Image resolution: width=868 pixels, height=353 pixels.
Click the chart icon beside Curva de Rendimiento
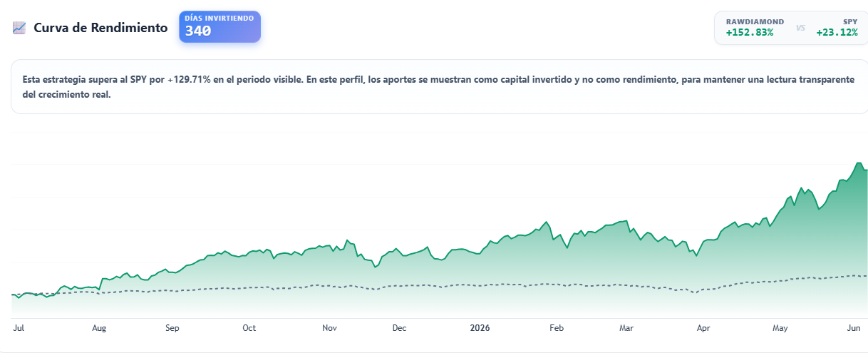tap(19, 28)
